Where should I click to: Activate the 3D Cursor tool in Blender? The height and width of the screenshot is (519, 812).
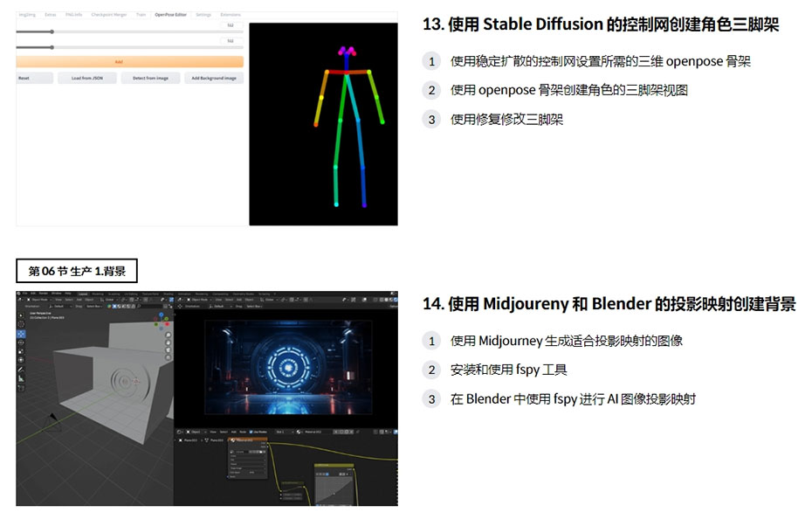(x=21, y=324)
